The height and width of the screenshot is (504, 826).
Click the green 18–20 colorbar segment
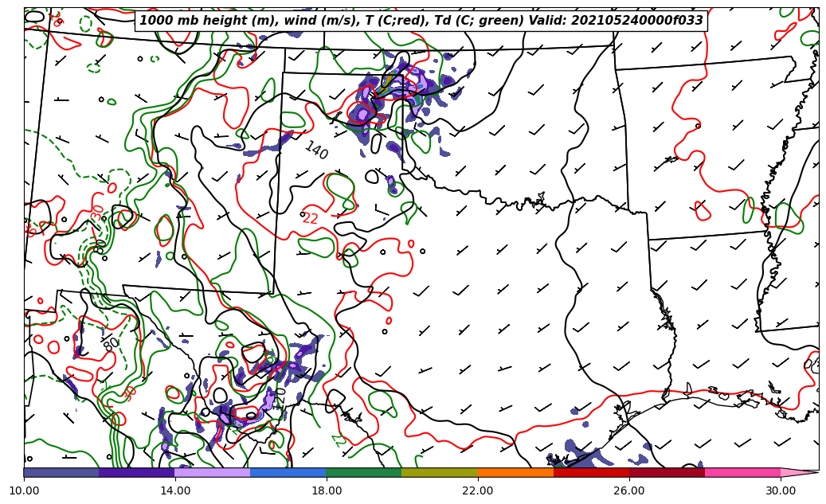pos(364,472)
